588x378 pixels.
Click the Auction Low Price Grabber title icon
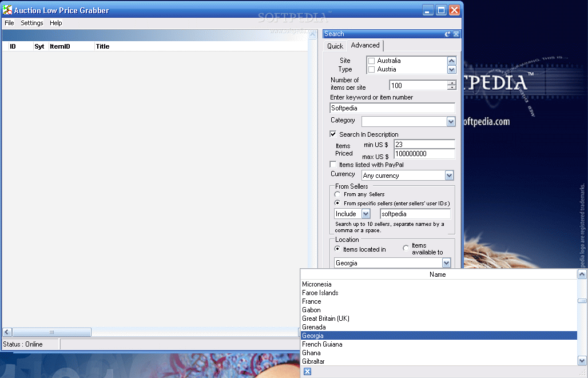[7, 10]
